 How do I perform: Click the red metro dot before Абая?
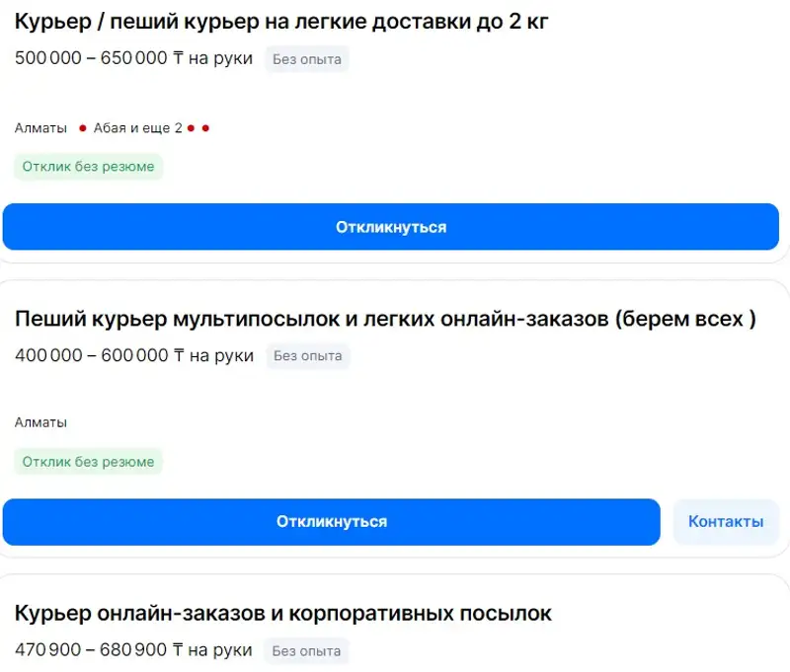83,128
